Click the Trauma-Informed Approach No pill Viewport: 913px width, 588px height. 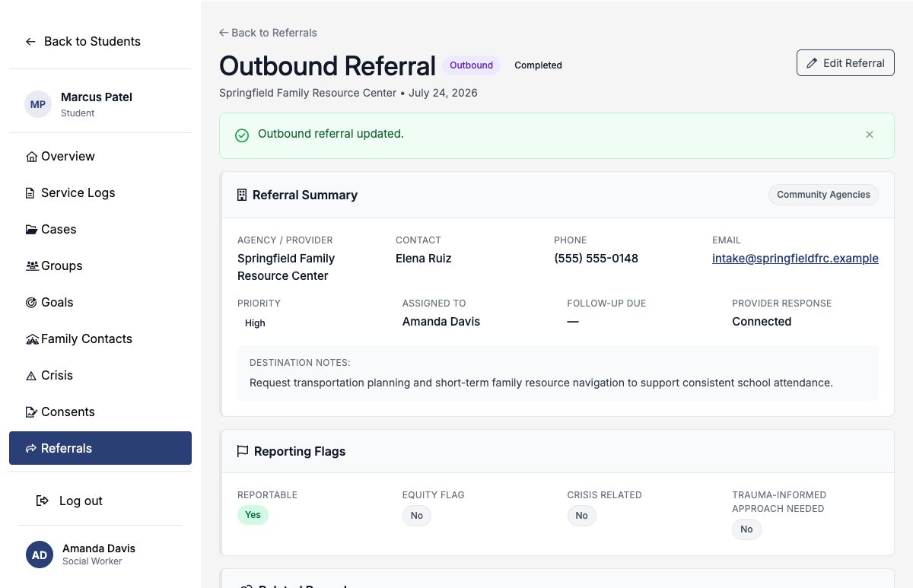tap(746, 529)
